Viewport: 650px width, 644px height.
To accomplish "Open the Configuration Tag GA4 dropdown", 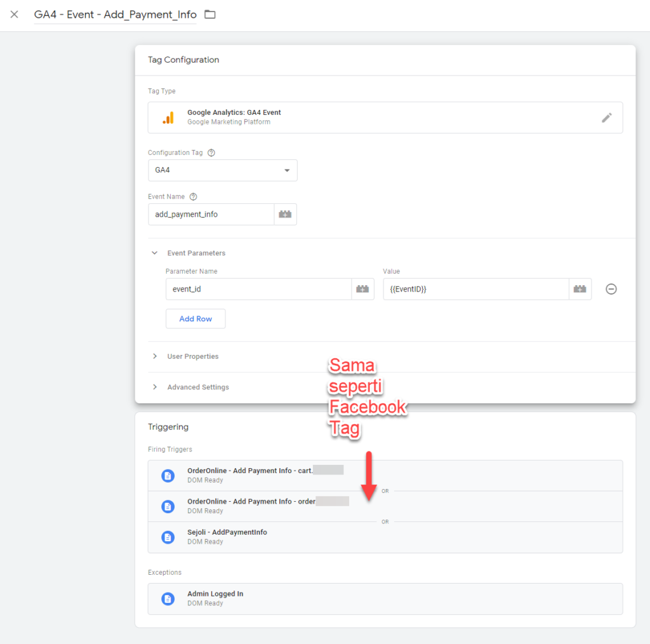I will pos(222,170).
